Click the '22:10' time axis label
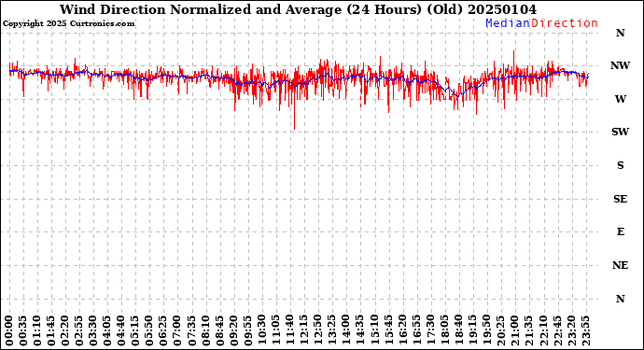 tap(543, 330)
